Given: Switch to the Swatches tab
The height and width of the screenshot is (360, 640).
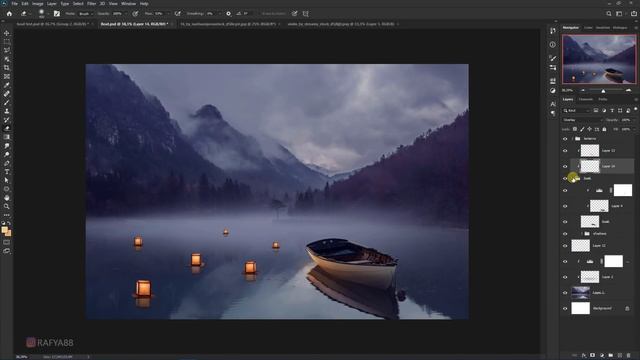Looking at the screenshot, I should (603, 28).
